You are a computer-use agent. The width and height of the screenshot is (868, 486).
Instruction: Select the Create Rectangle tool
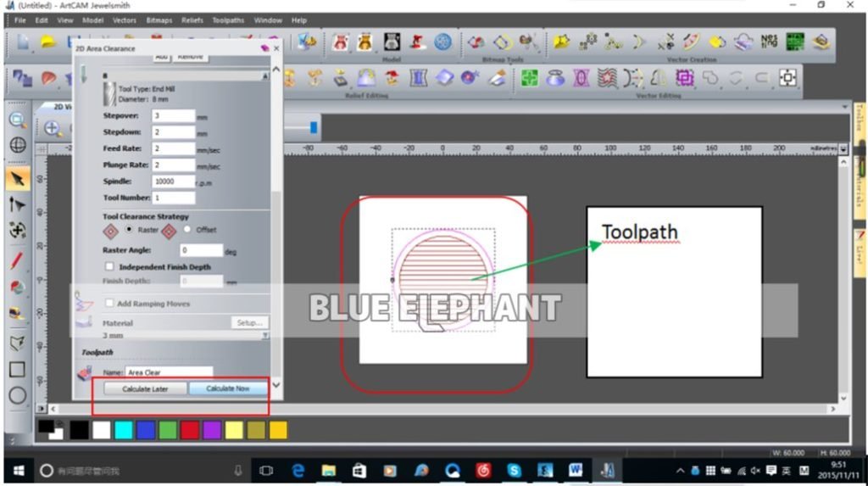pos(17,369)
